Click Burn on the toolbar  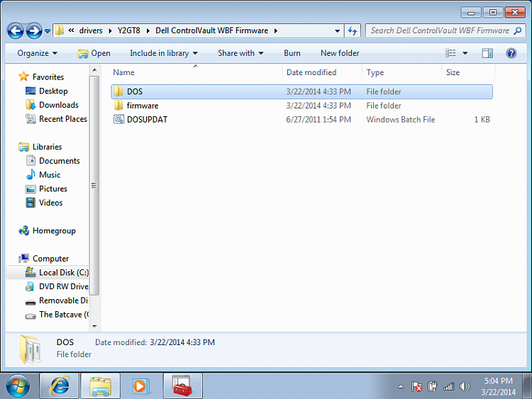pyautogui.click(x=292, y=53)
